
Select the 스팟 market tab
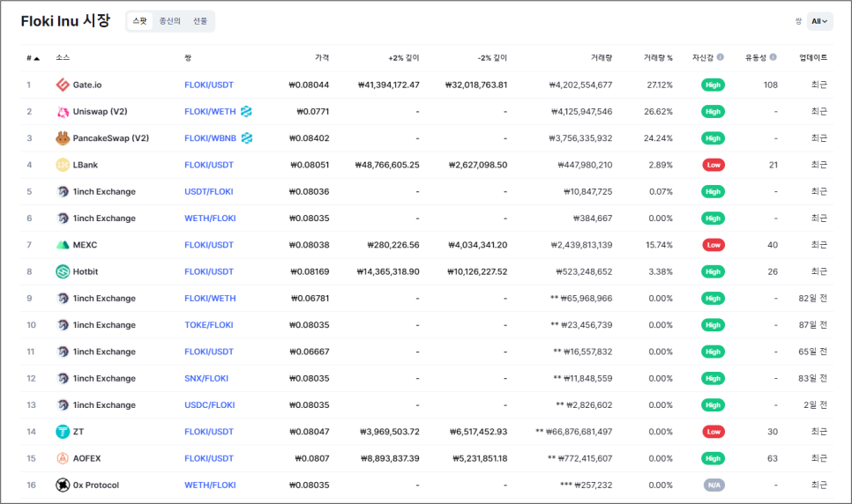pyautogui.click(x=139, y=21)
